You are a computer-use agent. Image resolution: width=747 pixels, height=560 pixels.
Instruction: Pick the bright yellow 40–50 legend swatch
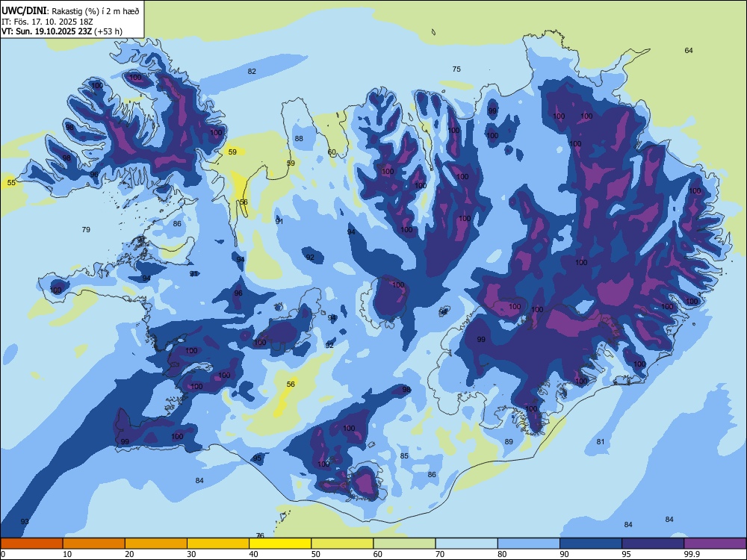280,544
